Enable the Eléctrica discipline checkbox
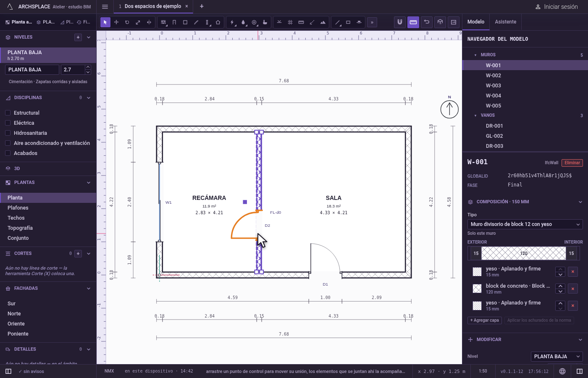The image size is (588, 378). (8, 123)
